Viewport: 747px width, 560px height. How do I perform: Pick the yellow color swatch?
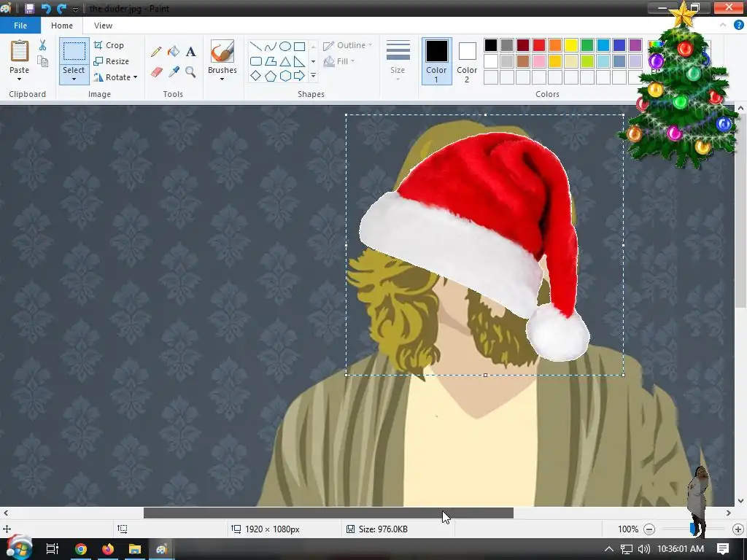(570, 45)
